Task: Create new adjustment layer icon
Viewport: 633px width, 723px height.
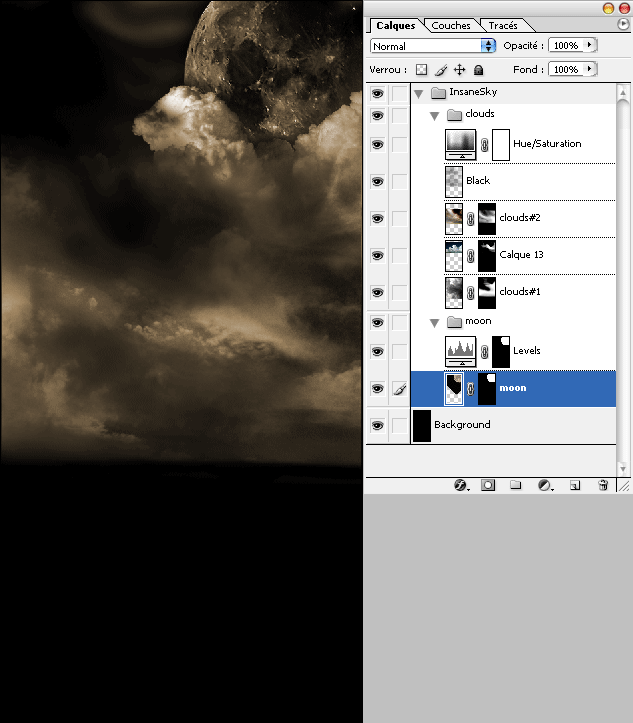Action: (x=545, y=485)
